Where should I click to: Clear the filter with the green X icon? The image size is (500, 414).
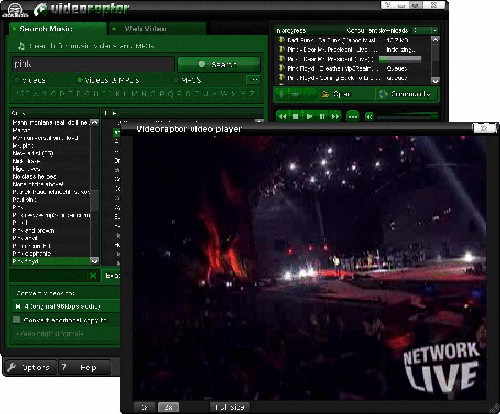(93, 276)
